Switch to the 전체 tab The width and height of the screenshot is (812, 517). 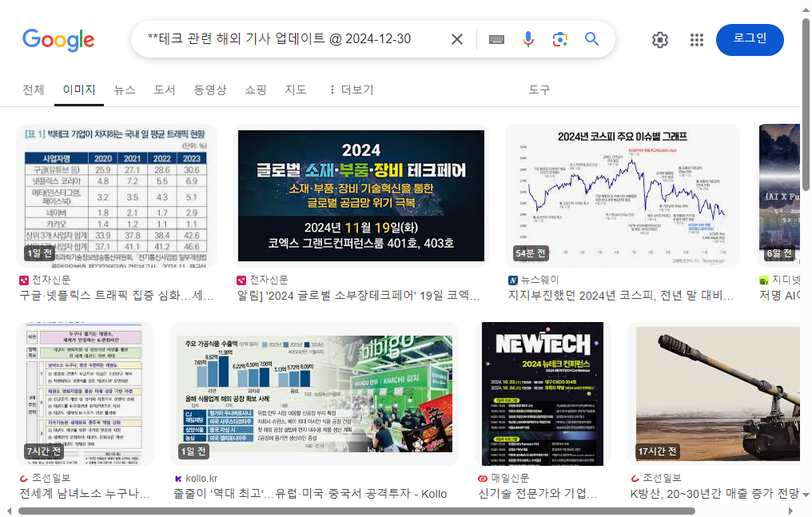(34, 90)
